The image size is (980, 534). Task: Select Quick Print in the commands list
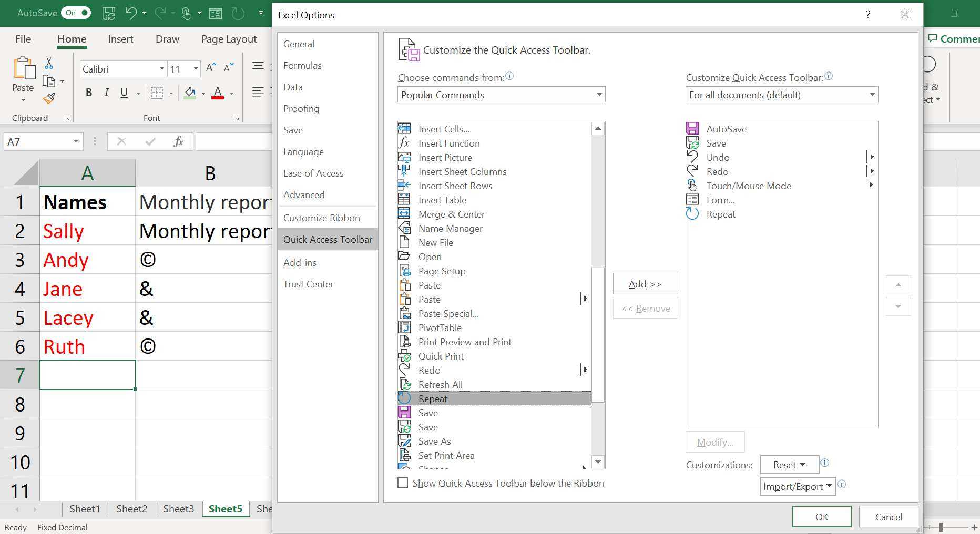[441, 356]
